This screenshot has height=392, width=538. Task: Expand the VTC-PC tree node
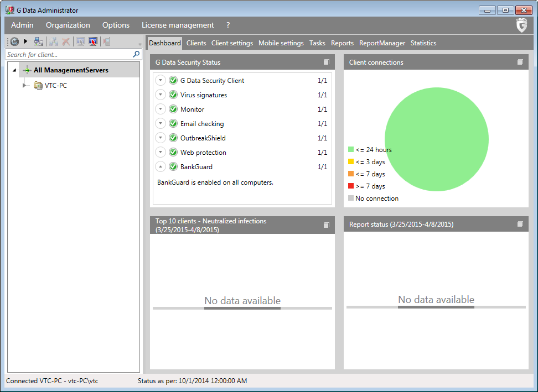pos(24,86)
